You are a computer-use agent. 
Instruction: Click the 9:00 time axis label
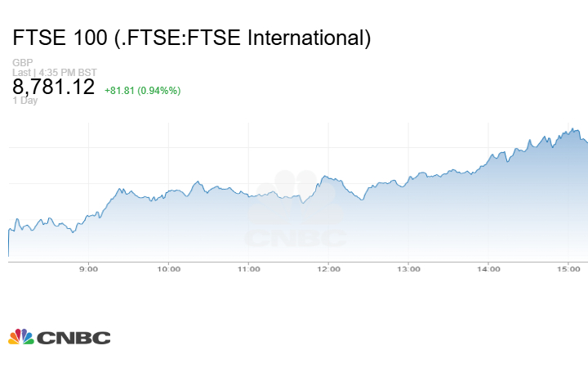pyautogui.click(x=88, y=268)
